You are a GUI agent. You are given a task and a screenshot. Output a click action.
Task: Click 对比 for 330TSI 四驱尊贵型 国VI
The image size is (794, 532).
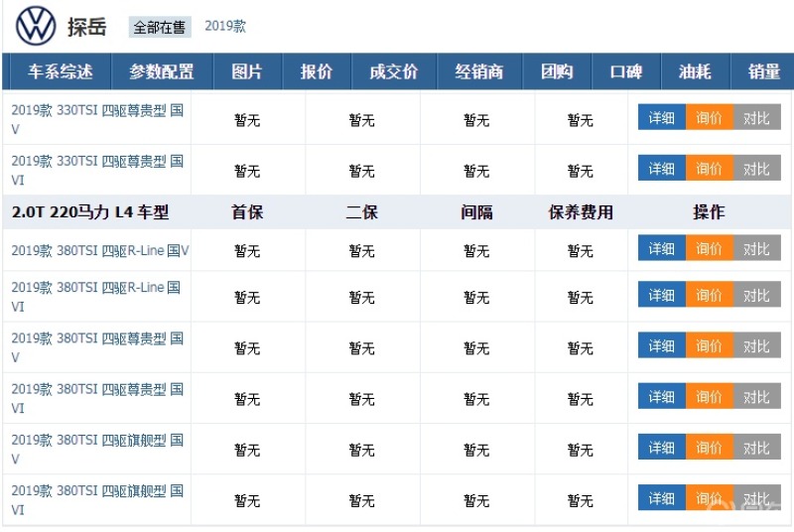[x=756, y=168]
